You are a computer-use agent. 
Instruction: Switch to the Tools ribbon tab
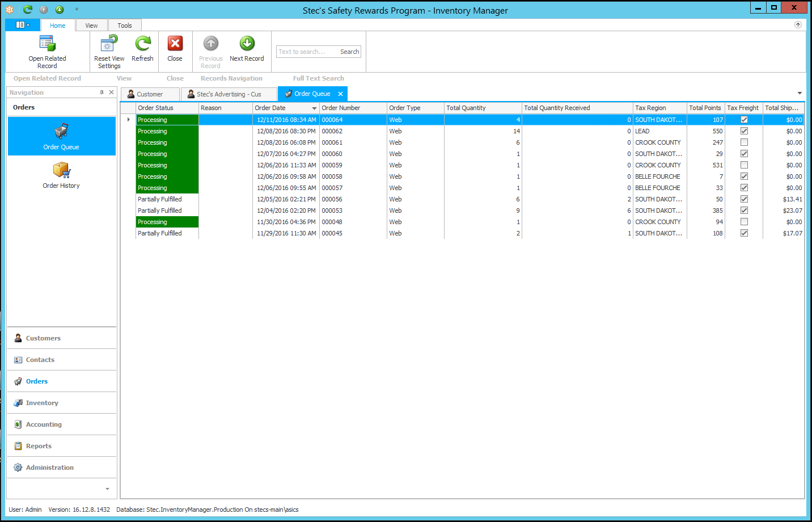pos(125,26)
